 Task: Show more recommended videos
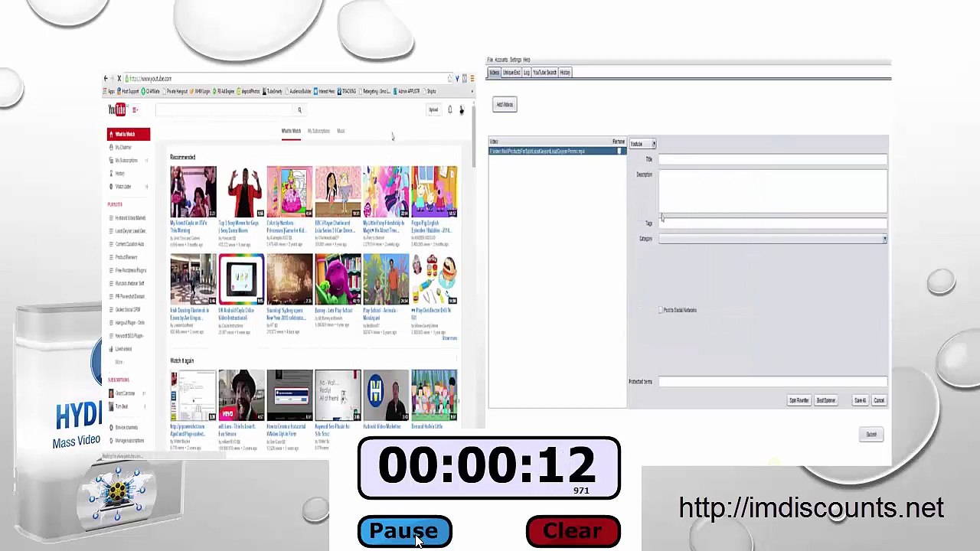click(449, 338)
